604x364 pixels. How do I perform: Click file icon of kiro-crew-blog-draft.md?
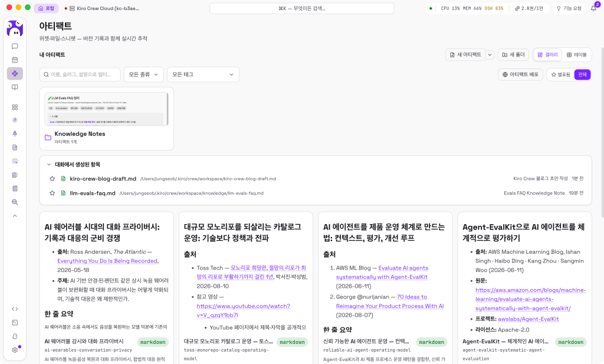click(x=63, y=179)
